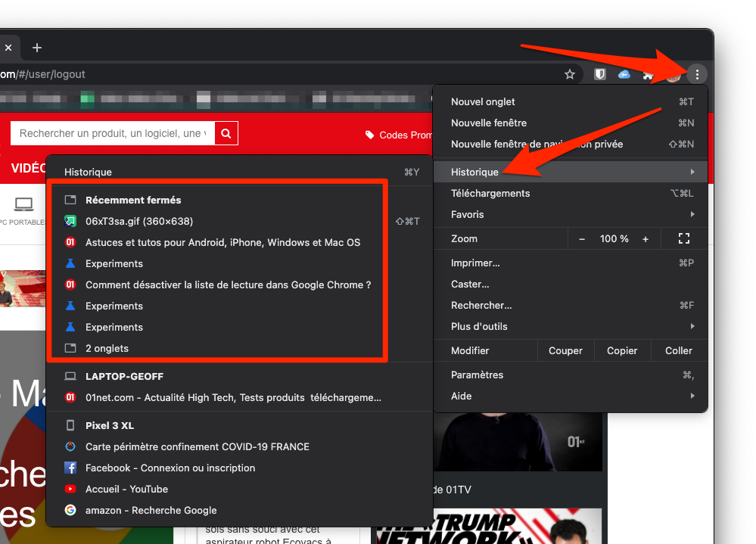Screen dimensions: 756x544
Task: Open Accueil - YouTube entry
Action: click(240, 489)
